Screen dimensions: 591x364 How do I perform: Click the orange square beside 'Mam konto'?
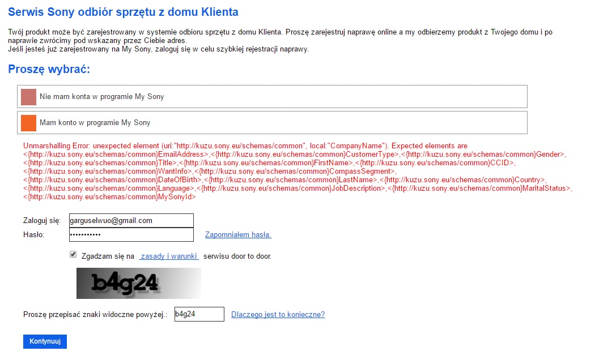coord(28,123)
